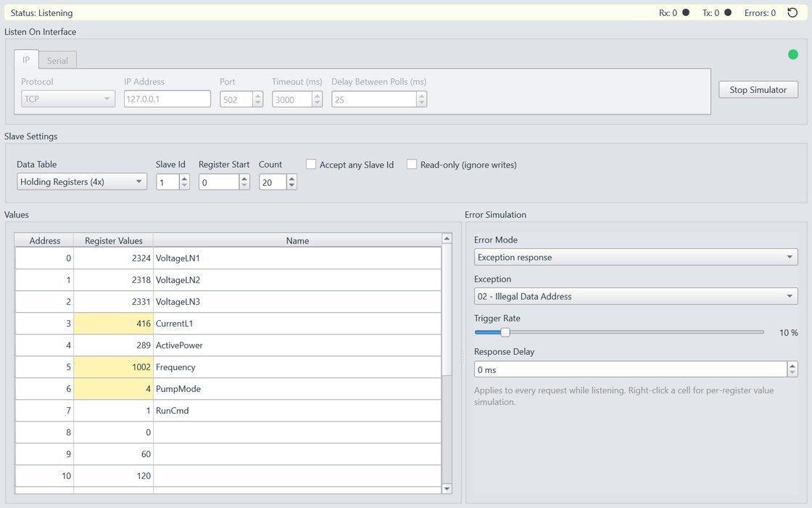Viewport: 812px width, 508px height.
Task: Click the Slave Id input field
Action: click(x=167, y=182)
